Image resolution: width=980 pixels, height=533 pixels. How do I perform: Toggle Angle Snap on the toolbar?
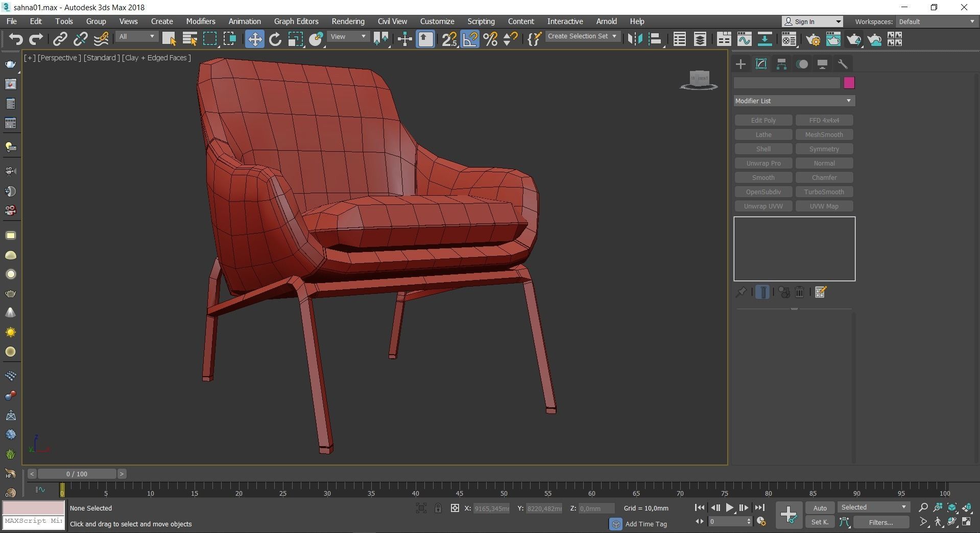(470, 39)
